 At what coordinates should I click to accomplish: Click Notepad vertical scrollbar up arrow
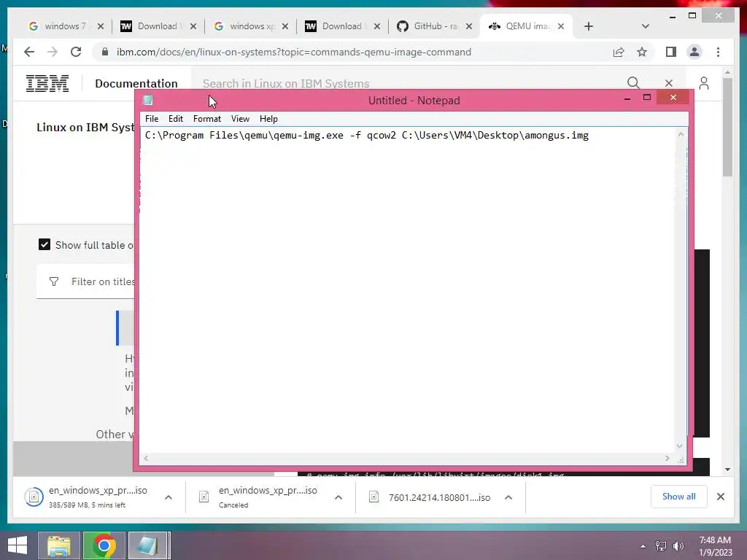click(x=681, y=134)
